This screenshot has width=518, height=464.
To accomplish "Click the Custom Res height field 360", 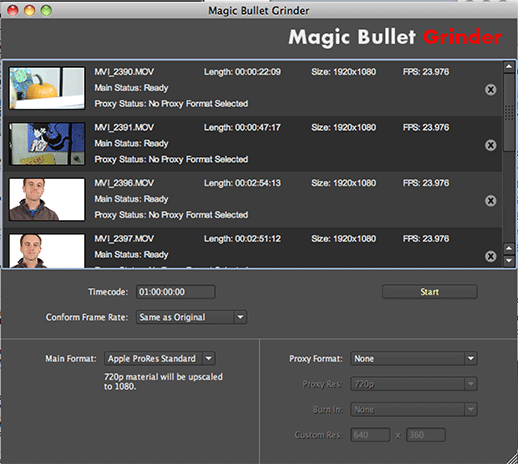I will (x=426, y=435).
